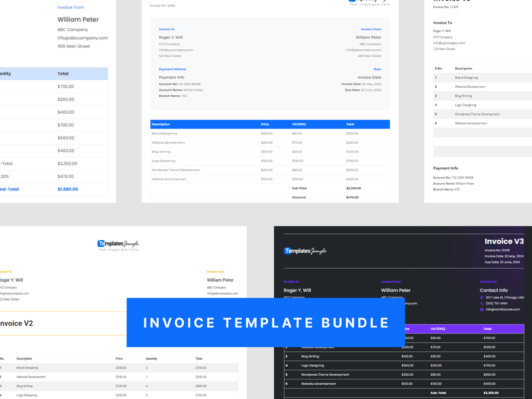
Task: Click the location pin icon in dark invoice
Action: (x=481, y=297)
